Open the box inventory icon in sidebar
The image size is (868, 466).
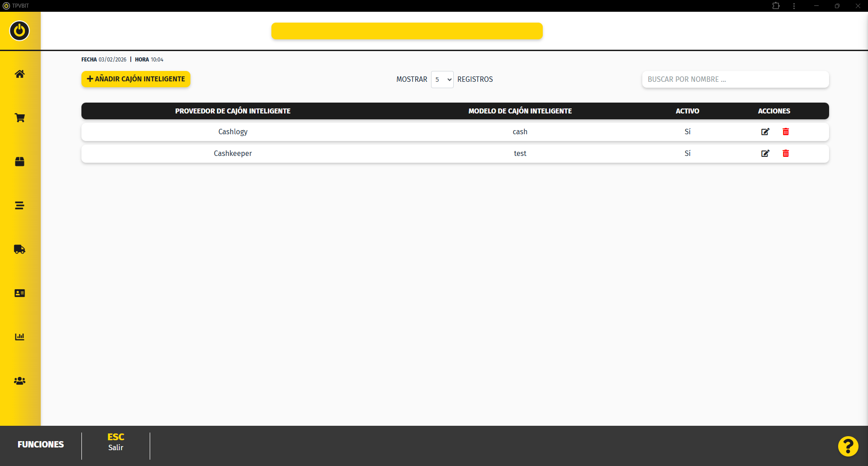(x=19, y=162)
